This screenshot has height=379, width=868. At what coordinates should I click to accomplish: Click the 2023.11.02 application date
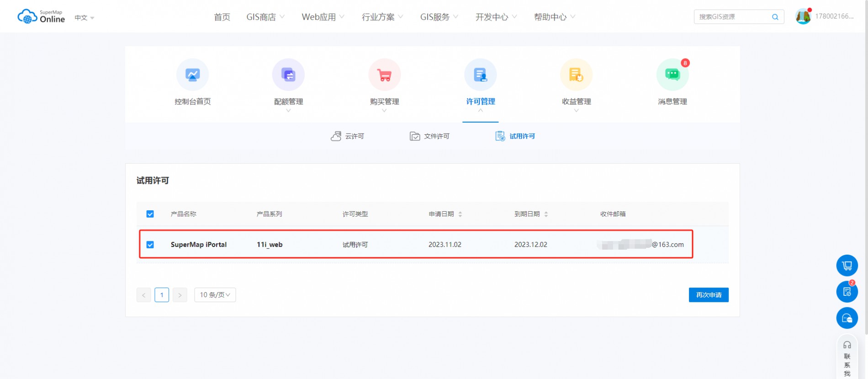pyautogui.click(x=445, y=245)
